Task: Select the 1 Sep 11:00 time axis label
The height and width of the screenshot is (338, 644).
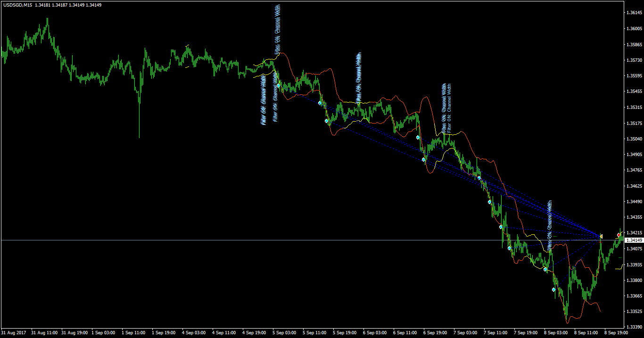Action: [x=133, y=333]
